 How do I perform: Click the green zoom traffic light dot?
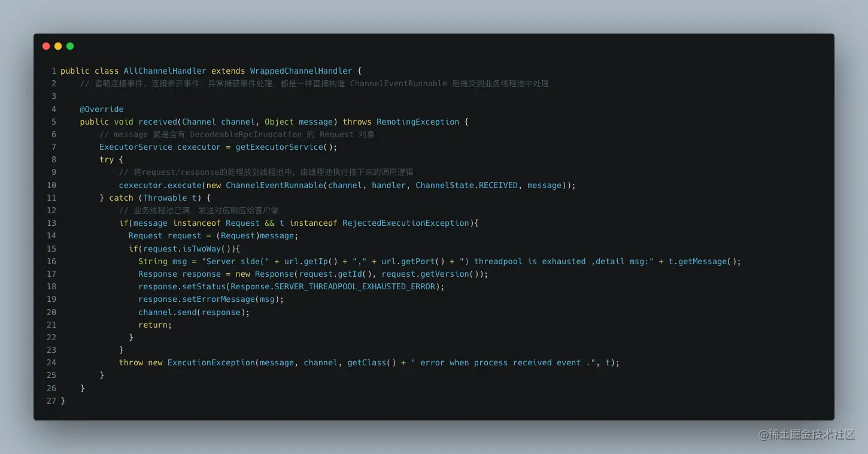(70, 46)
